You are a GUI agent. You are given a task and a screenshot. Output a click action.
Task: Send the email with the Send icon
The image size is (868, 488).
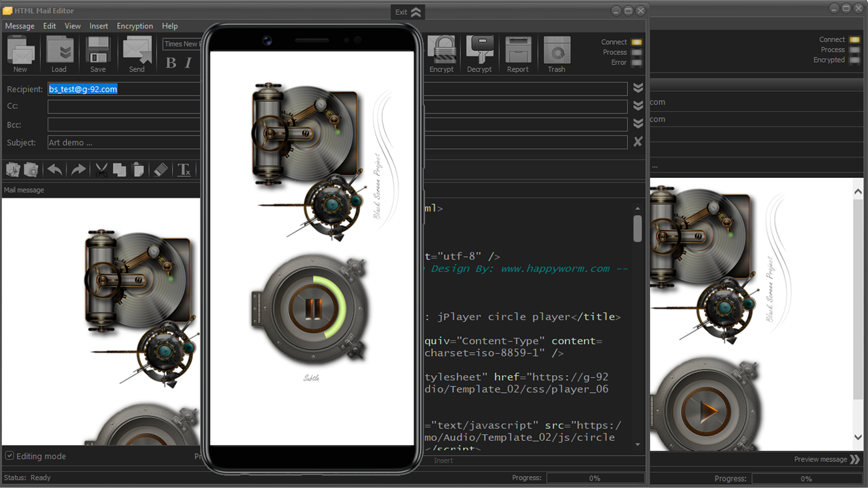[137, 54]
